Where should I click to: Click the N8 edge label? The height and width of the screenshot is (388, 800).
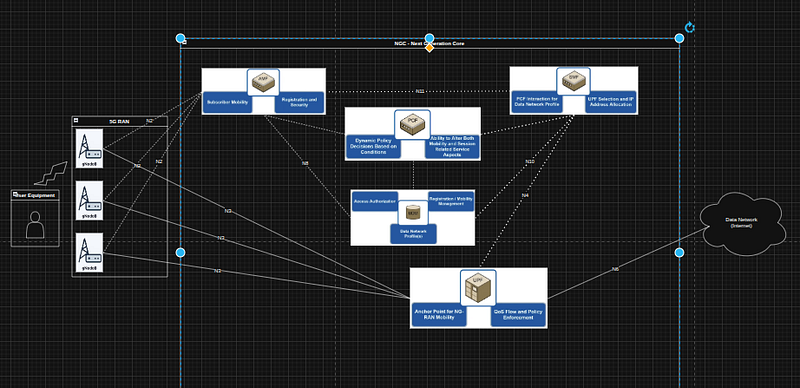(305, 163)
